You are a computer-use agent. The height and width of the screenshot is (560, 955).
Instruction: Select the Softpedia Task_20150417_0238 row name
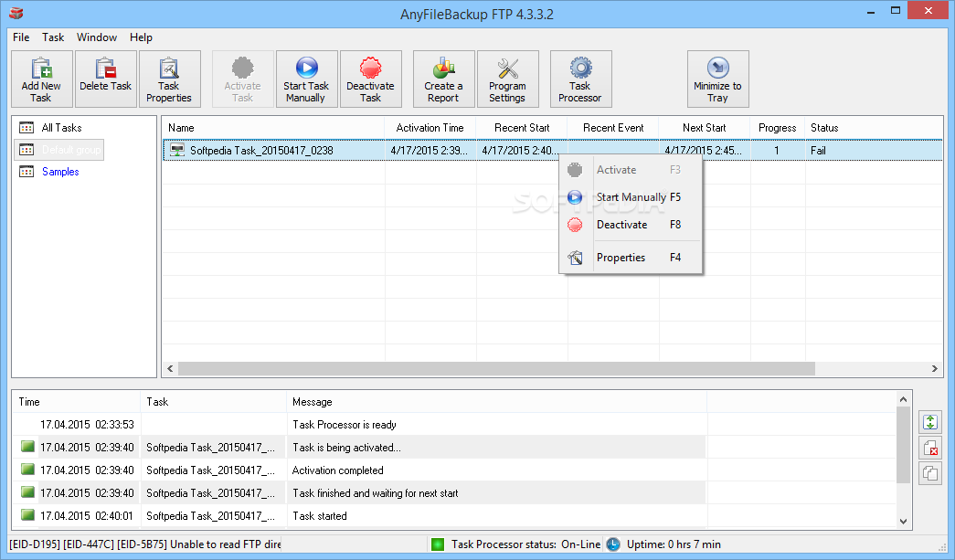pos(261,151)
